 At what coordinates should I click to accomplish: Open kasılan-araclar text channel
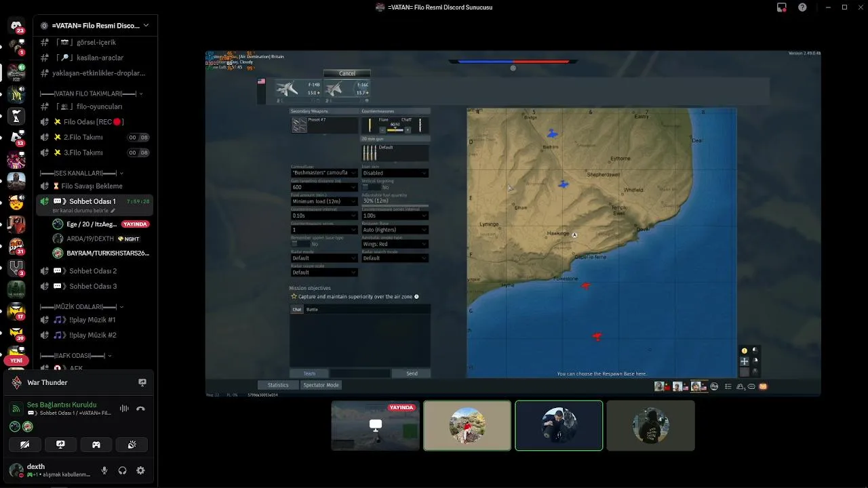95,58
